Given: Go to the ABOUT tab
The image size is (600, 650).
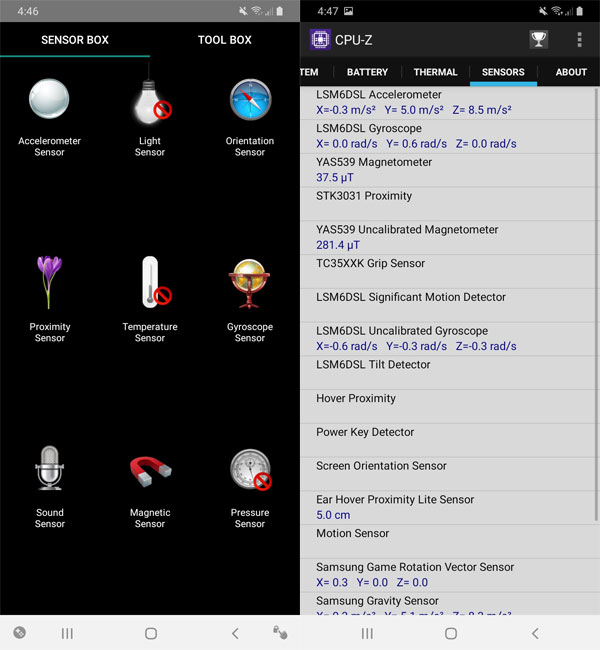Looking at the screenshot, I should [x=571, y=72].
